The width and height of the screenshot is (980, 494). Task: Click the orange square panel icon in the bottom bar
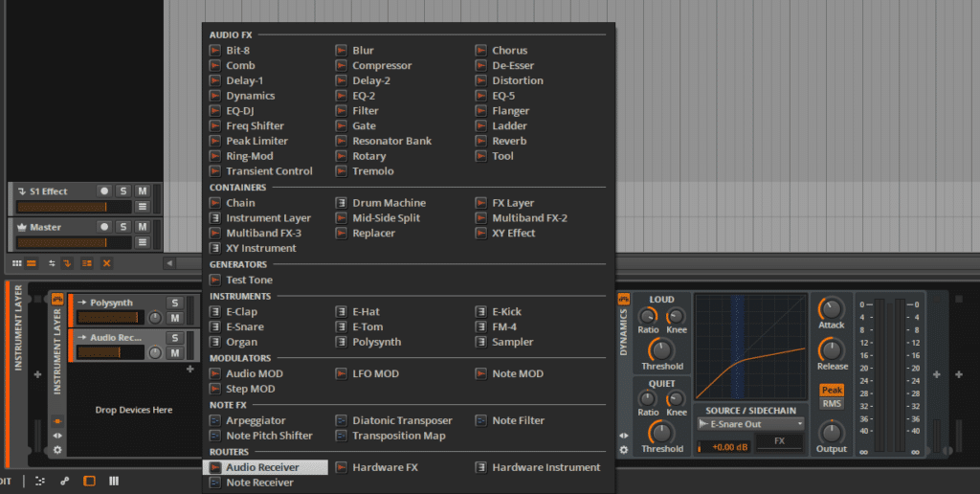point(89,481)
